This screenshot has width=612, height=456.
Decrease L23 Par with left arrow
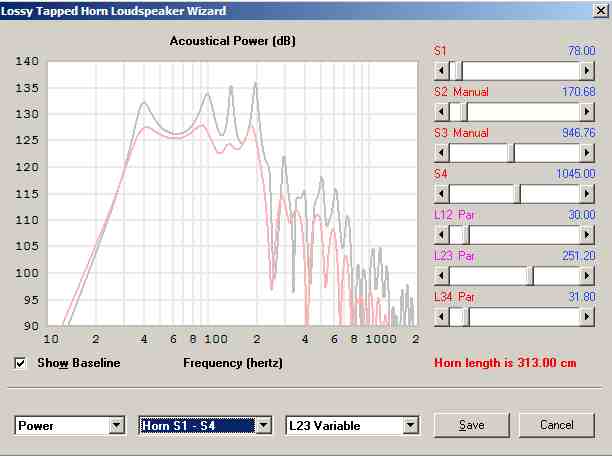(x=441, y=276)
